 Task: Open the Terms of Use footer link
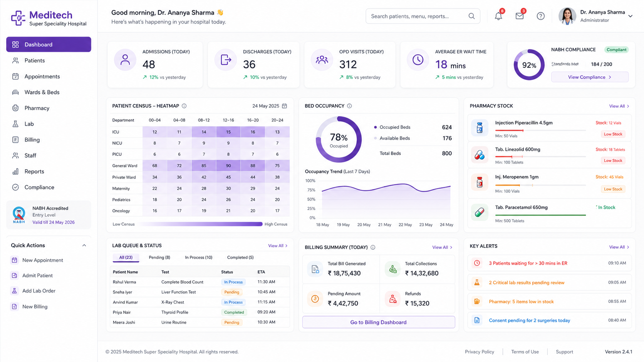point(525,352)
